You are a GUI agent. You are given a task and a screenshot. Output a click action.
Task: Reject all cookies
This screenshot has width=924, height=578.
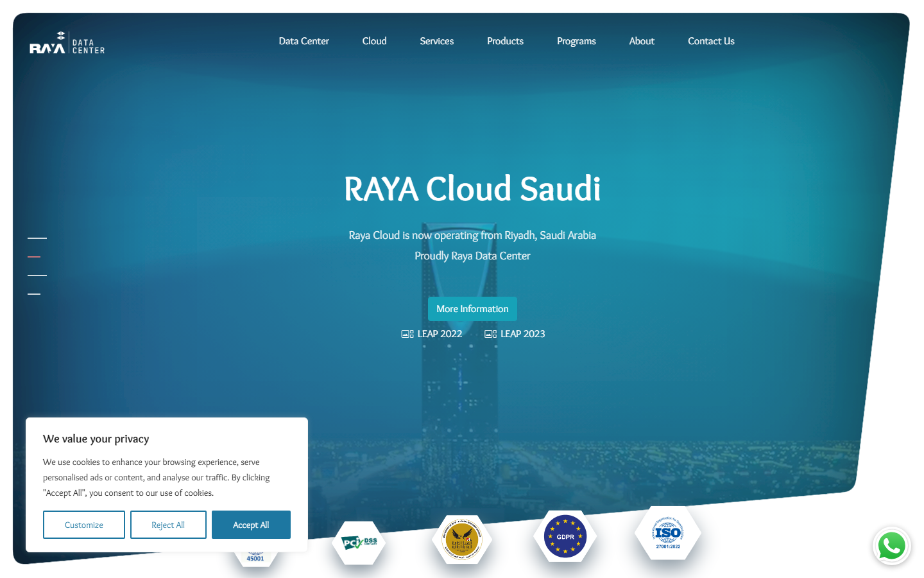168,525
